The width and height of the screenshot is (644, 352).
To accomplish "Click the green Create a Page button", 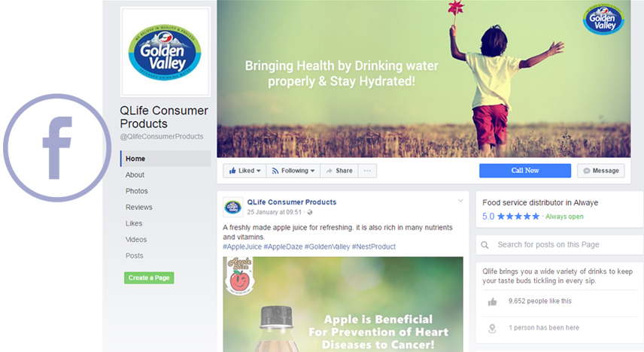I will coord(149,278).
